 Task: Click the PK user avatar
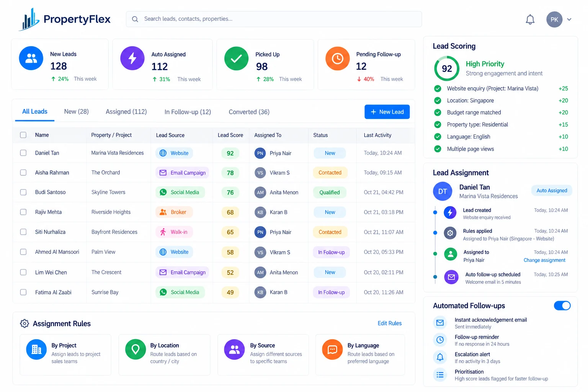pyautogui.click(x=554, y=20)
